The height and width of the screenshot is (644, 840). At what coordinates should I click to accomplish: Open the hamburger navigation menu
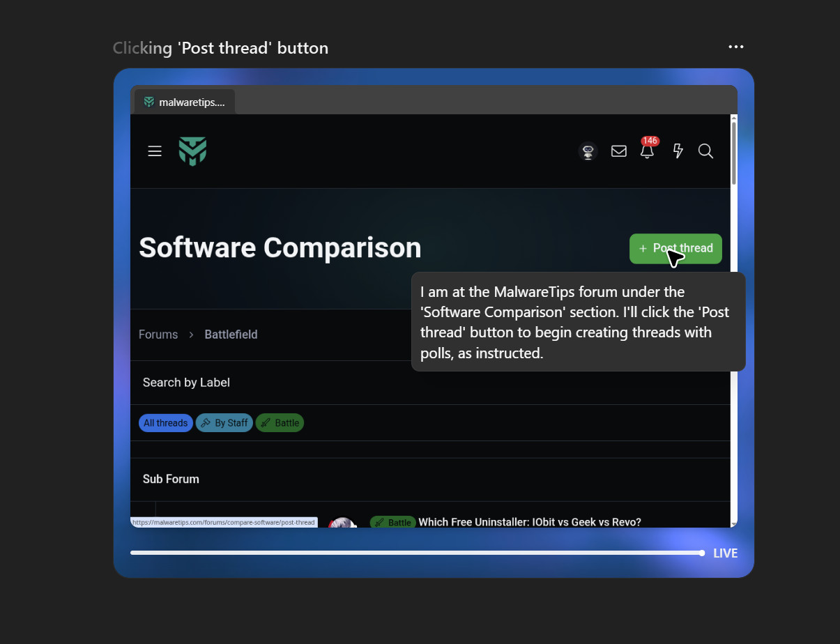tap(155, 151)
